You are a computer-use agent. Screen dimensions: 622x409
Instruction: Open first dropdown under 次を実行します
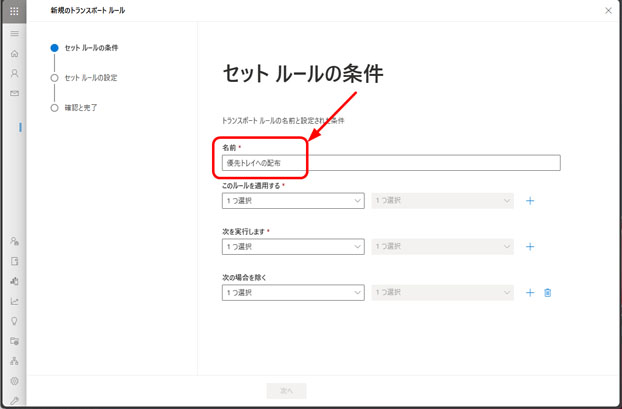293,247
